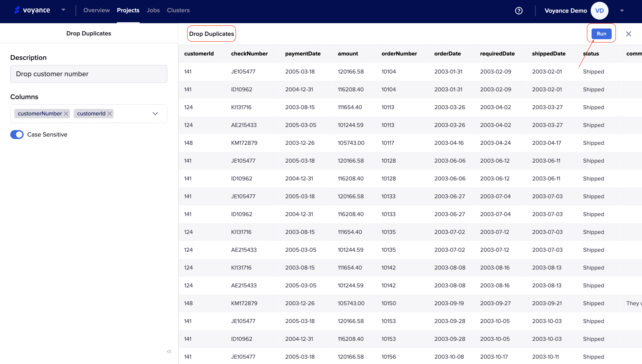Click the orderDate column header
The image size is (642, 364).
click(x=447, y=53)
